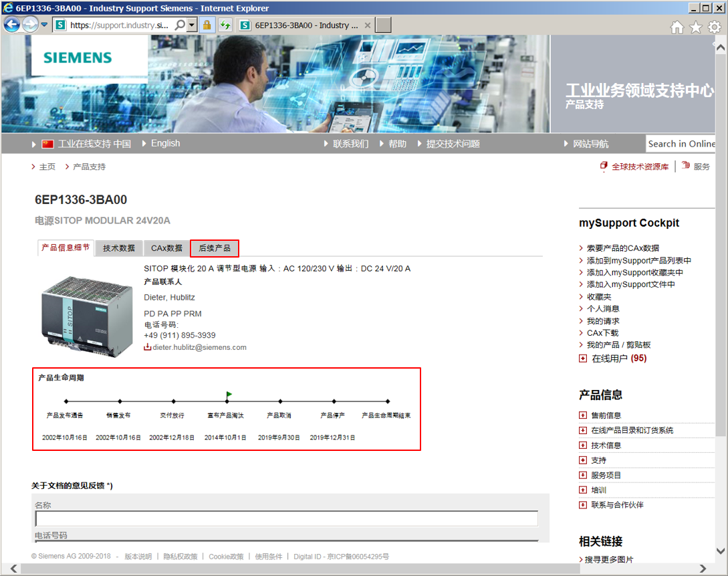This screenshot has width=728, height=576.
Task: Click the horizontal scrollbar right arrow
Action: point(703,569)
